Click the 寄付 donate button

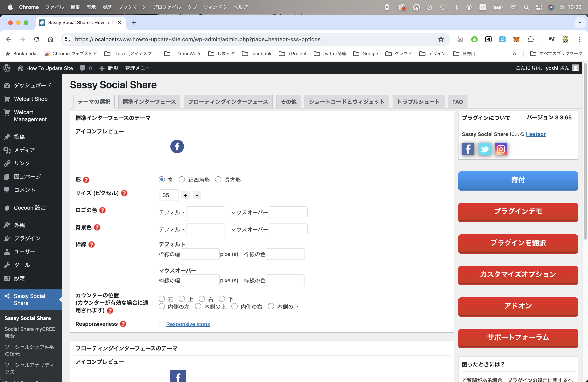pos(518,181)
